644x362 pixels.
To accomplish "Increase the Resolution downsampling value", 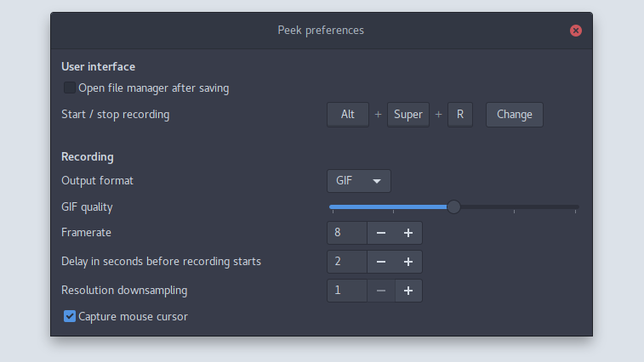I will (x=408, y=291).
